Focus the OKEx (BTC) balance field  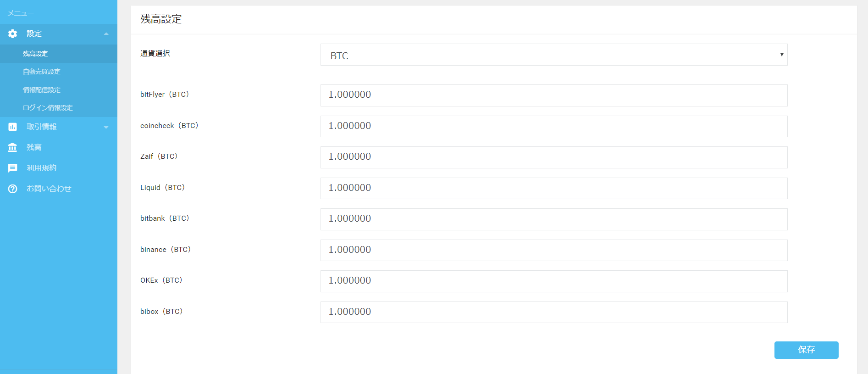coord(554,281)
